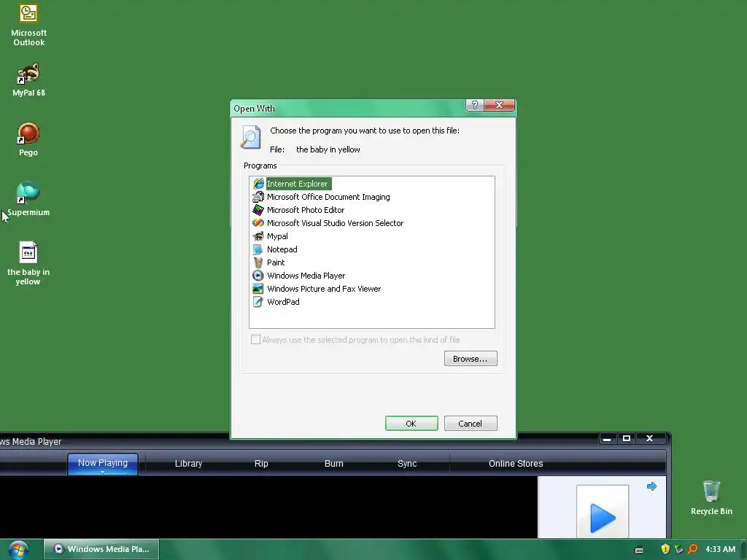This screenshot has height=560, width=747.
Task: Click the Mypal raccoon icon in list
Action: click(258, 236)
